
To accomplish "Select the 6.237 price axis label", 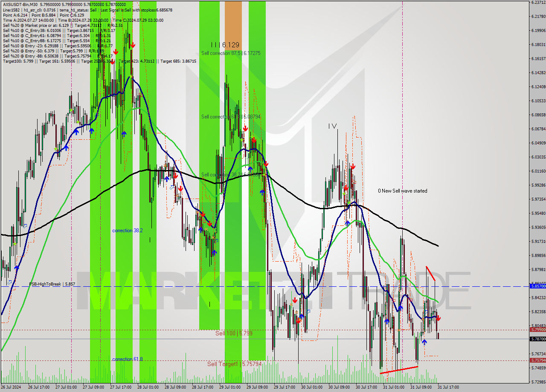I will [x=539, y=2].
